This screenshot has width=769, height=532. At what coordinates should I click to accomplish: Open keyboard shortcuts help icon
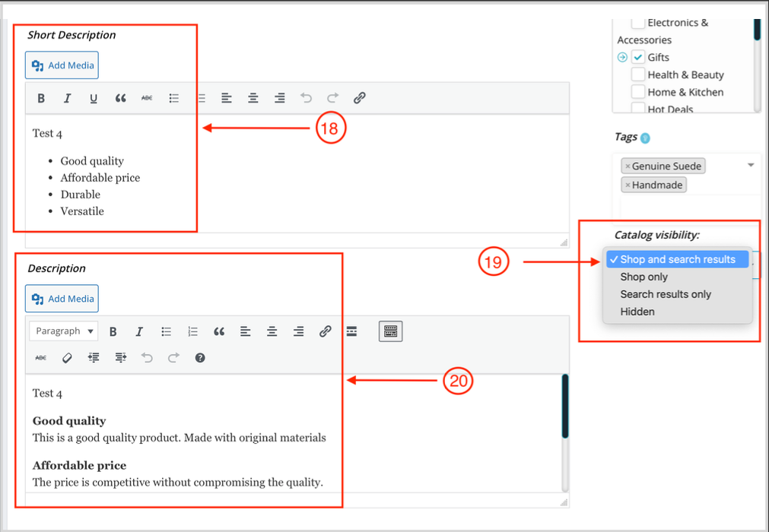200,358
